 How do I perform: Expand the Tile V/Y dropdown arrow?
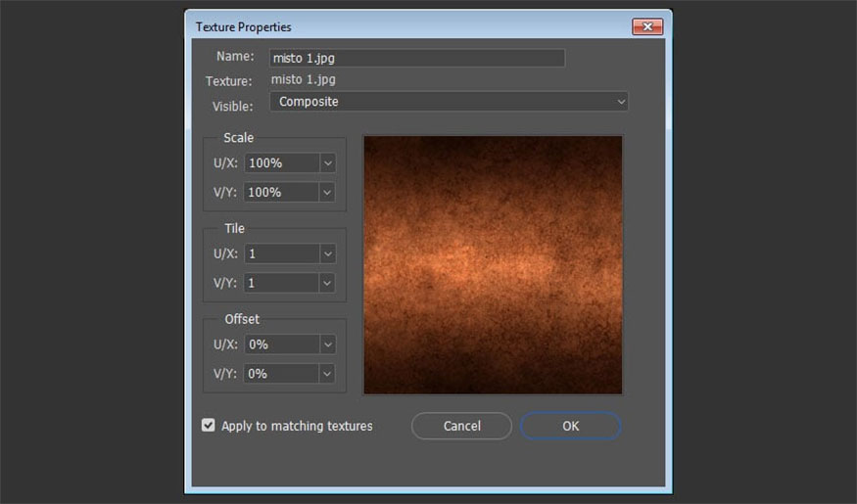(x=327, y=283)
